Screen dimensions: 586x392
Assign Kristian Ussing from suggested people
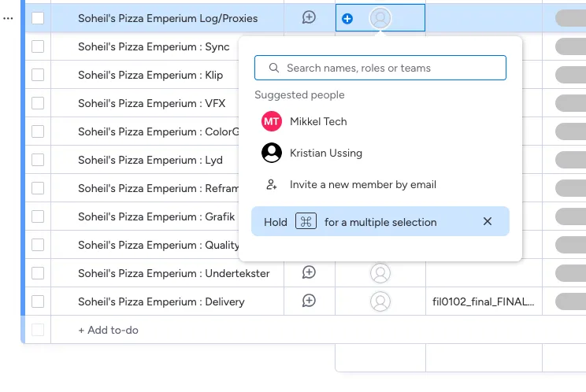(325, 153)
